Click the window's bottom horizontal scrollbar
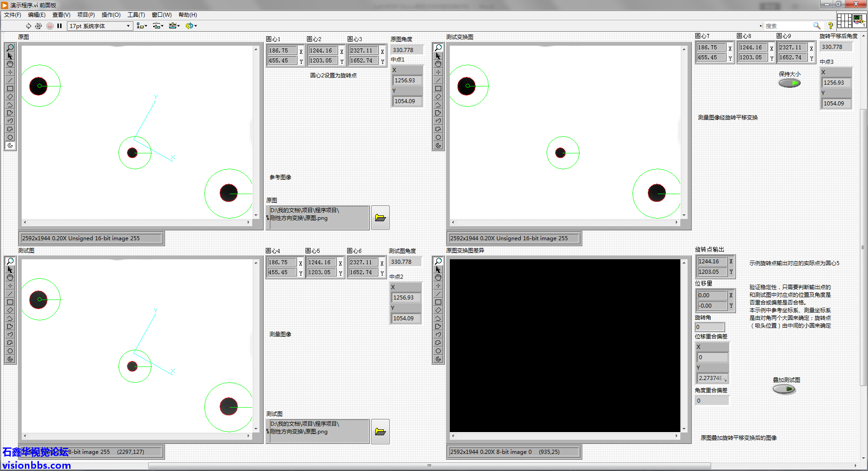The height and width of the screenshot is (471, 868). pyautogui.click(x=429, y=466)
